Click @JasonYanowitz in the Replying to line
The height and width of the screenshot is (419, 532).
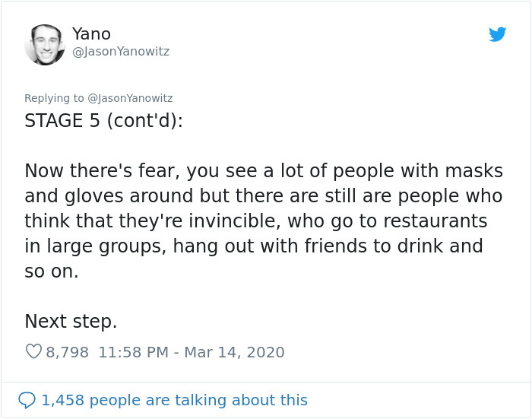pyautogui.click(x=130, y=98)
